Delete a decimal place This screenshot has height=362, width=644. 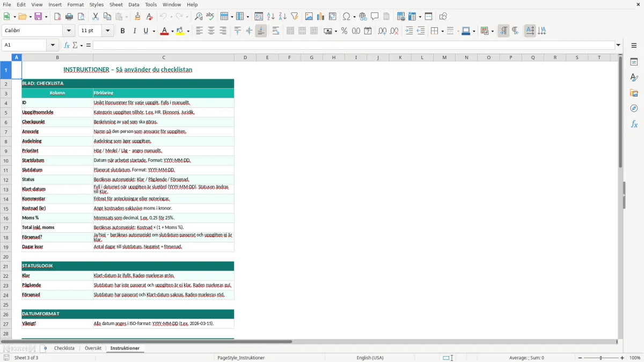pyautogui.click(x=394, y=31)
